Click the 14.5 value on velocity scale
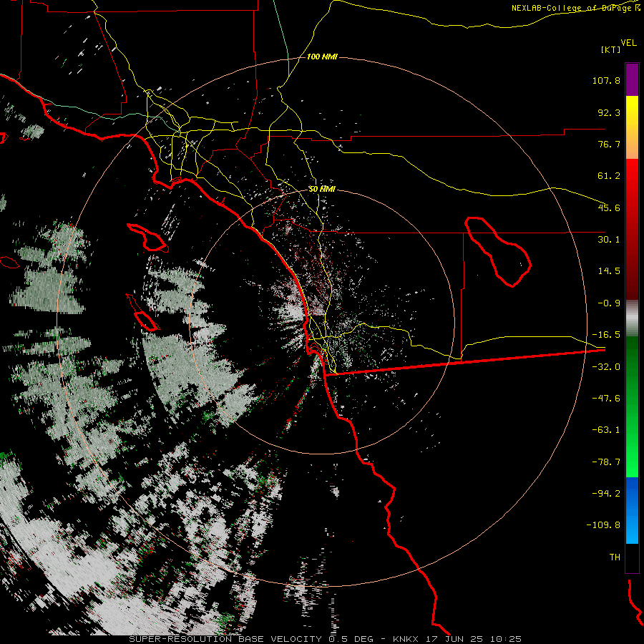Image resolution: width=644 pixels, height=644 pixels. tap(609, 271)
